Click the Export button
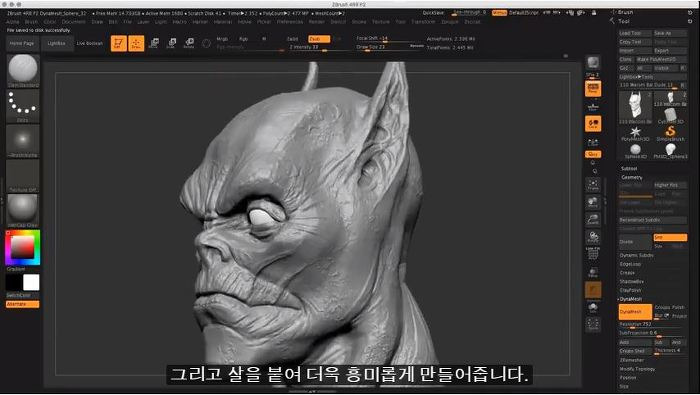This screenshot has height=395, width=700. 670,50
